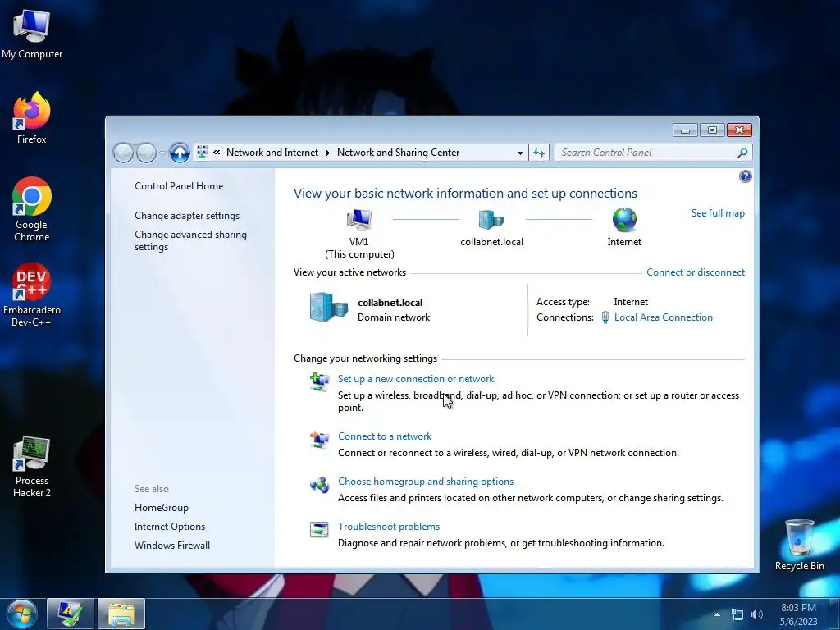
Task: Open Troubleshoot problems link
Action: (388, 526)
